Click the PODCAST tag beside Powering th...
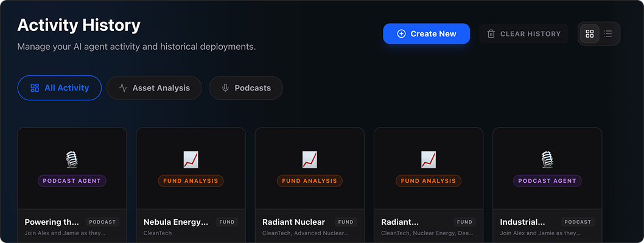This screenshot has width=644, height=243. coord(103,222)
